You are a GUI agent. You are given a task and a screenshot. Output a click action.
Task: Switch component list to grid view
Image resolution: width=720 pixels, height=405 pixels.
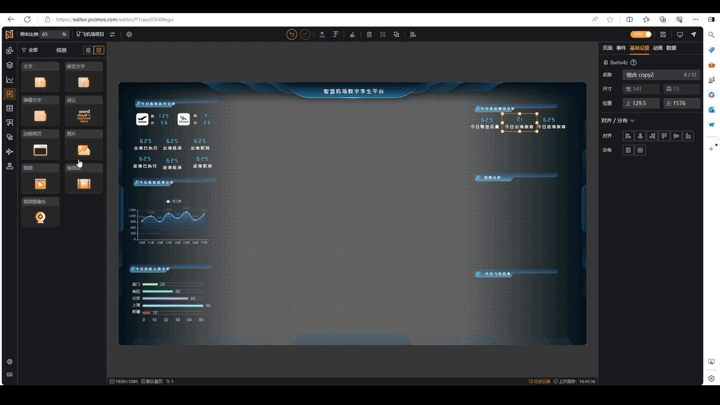(99, 50)
